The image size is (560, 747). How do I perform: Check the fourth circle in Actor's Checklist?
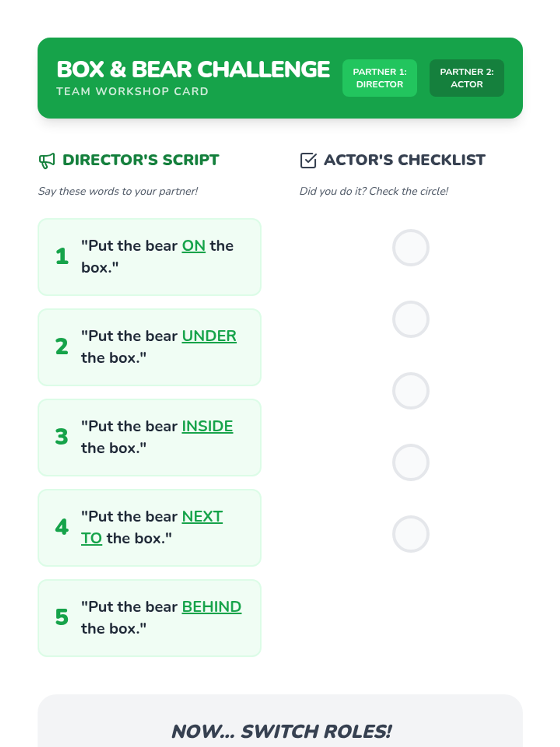411,462
